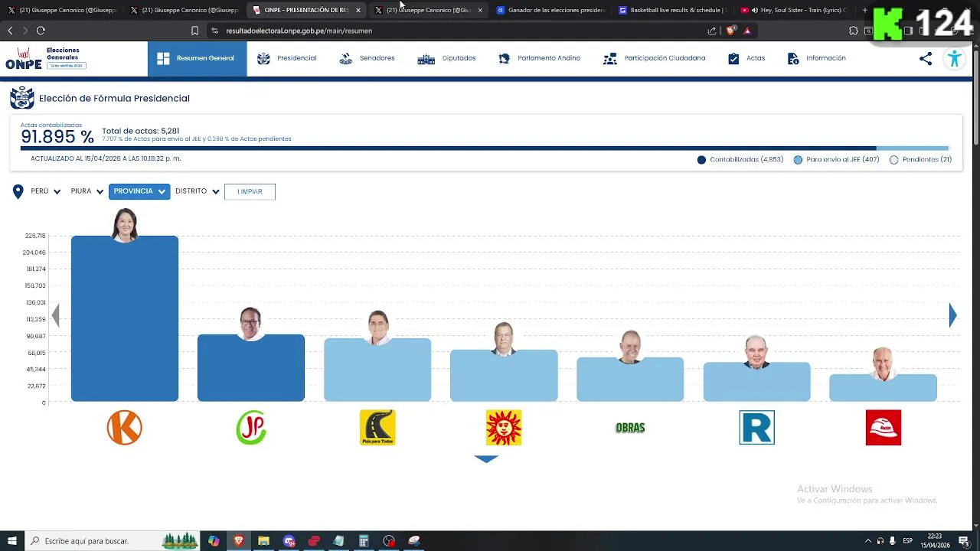Screen dimensions: 980x551
Task: Click the 91.895 % actas value
Action: click(57, 137)
